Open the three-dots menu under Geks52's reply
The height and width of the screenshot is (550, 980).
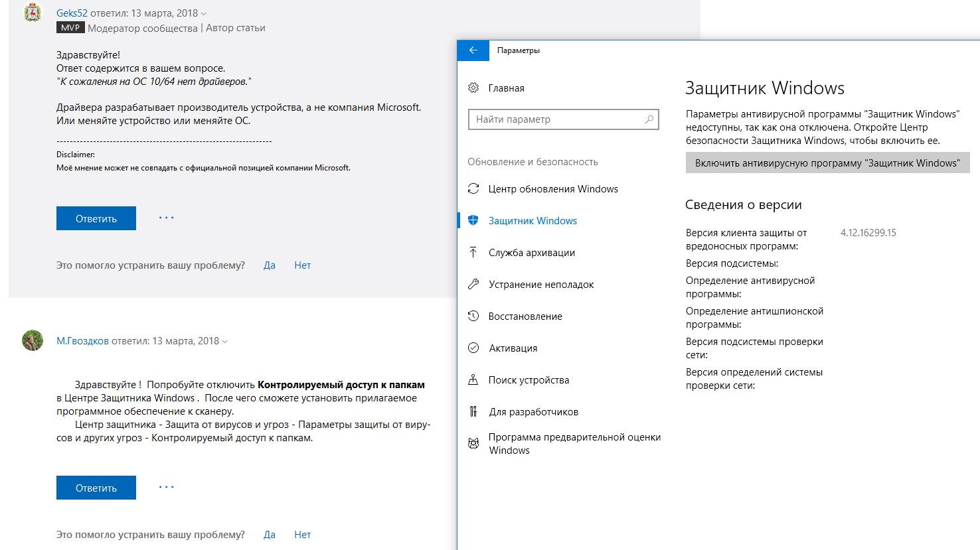tap(166, 218)
